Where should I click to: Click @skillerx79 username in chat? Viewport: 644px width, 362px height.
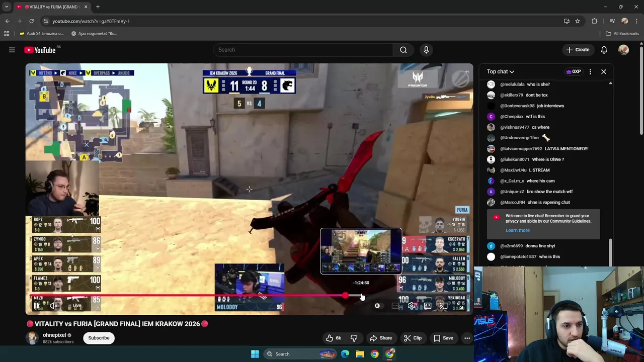pos(512,95)
